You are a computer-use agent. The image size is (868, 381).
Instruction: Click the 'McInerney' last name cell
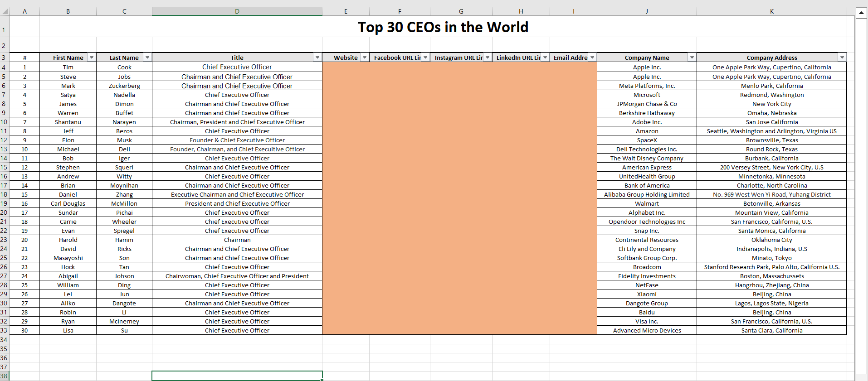click(124, 321)
